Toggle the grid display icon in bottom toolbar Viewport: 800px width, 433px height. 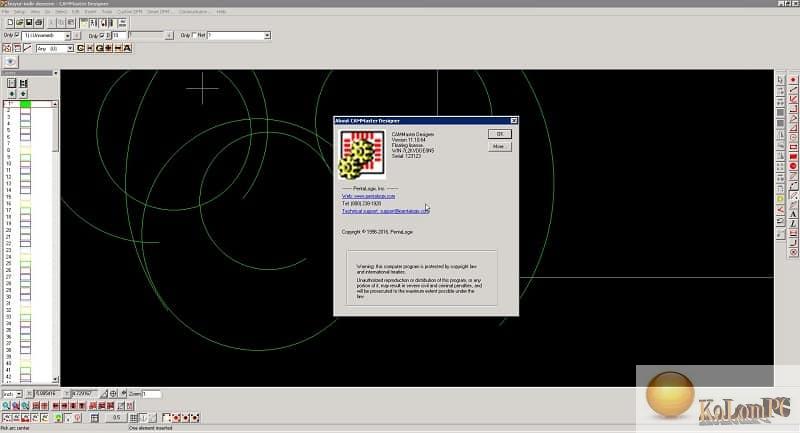(x=134, y=418)
